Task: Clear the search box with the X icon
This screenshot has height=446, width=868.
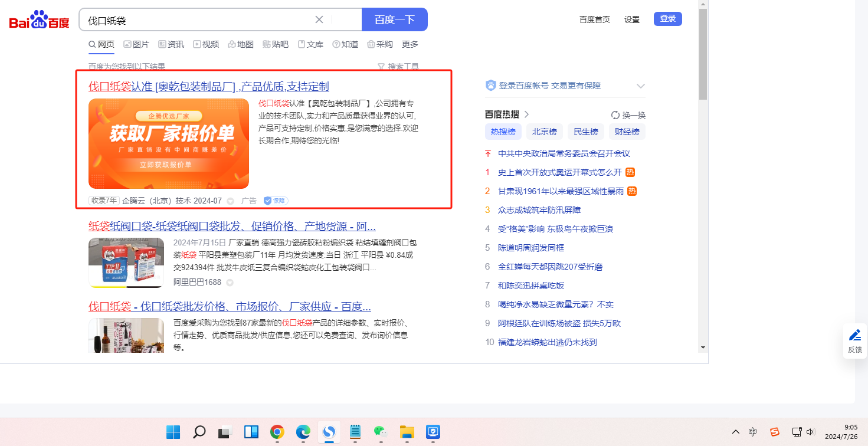Action: [319, 19]
